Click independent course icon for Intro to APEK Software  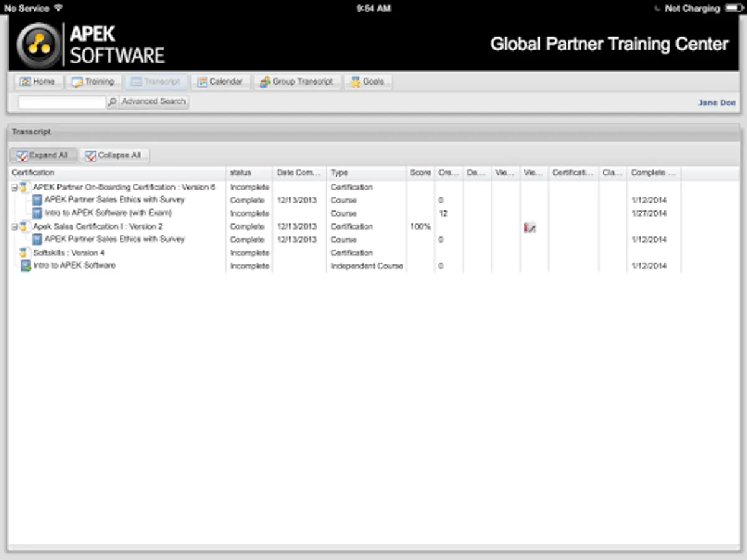coord(26,266)
